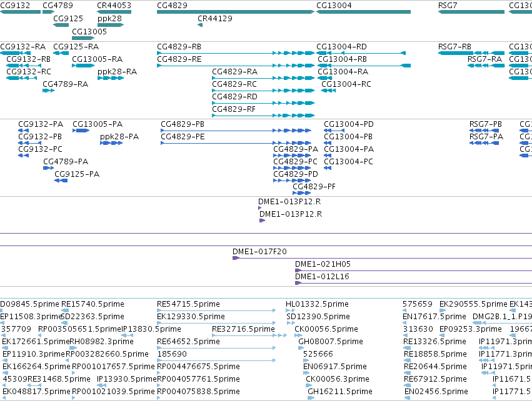Screen dimensions: 532x401
Task: Click the CG9125 gene label
Action: [68, 19]
